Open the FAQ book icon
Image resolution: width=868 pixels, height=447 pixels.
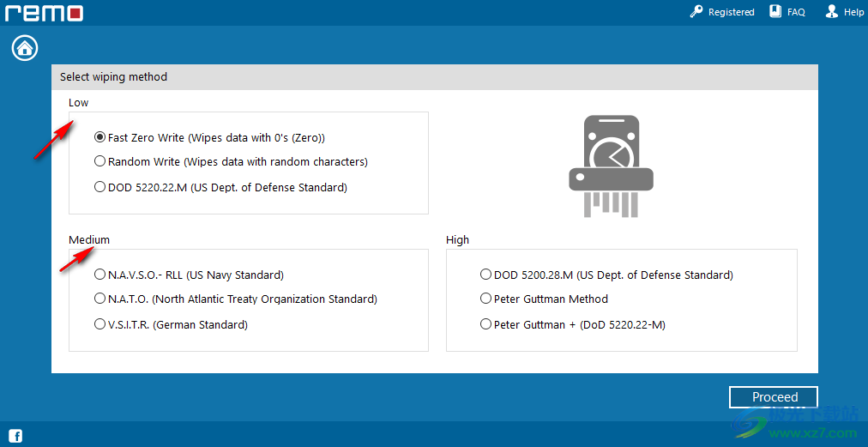(775, 12)
